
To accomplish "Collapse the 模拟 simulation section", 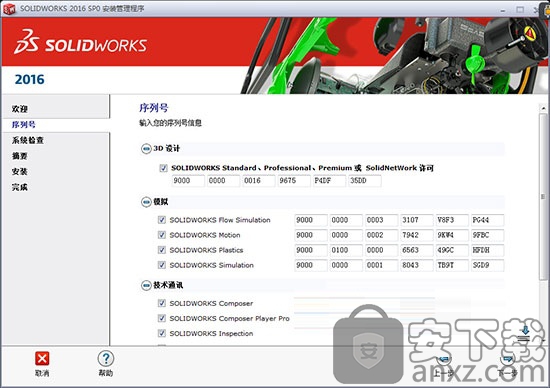I will [146, 202].
